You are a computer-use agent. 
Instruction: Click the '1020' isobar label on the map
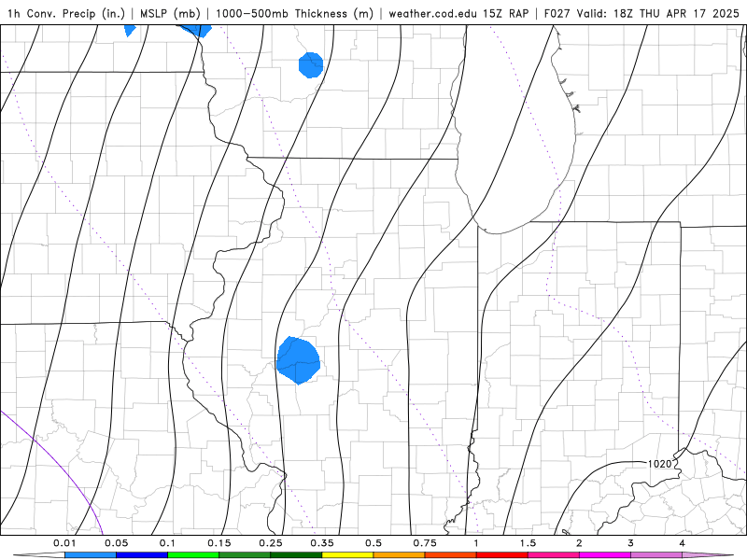(x=659, y=464)
